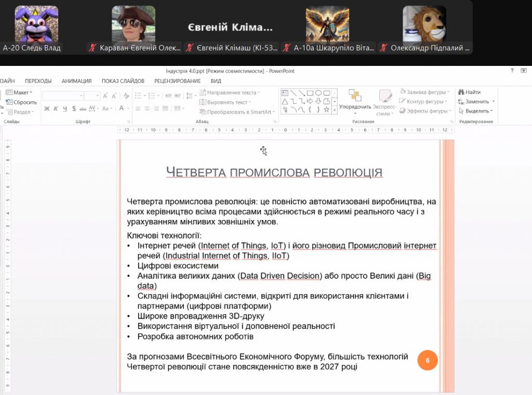Align paragraph text to the left
This screenshot has width=532, height=395.
[138, 108]
